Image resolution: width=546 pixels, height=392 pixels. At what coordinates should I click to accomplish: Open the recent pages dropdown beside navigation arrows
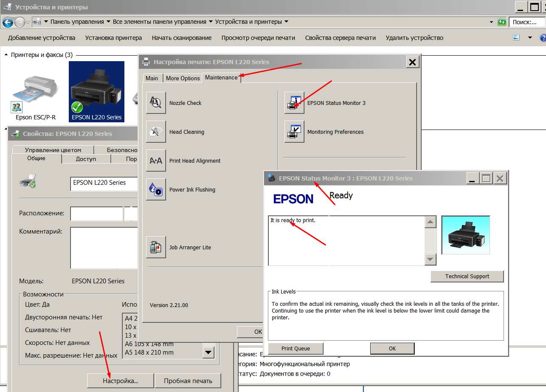click(x=28, y=22)
